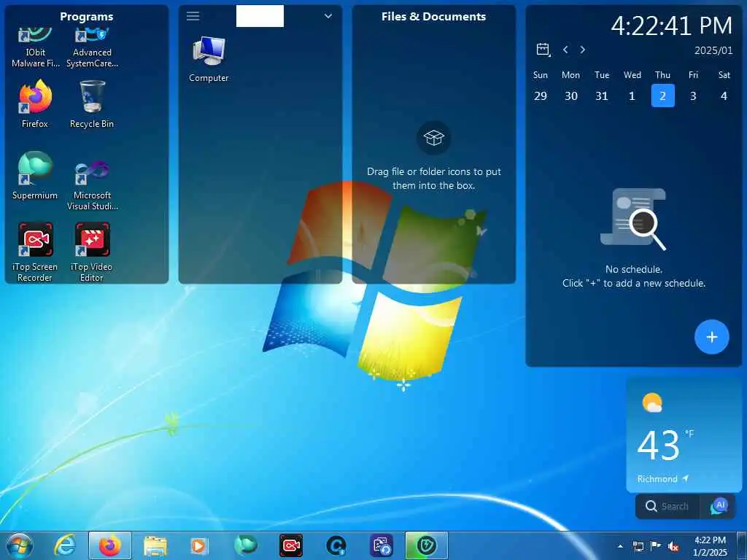Open the hamburger menu of the second box
The height and width of the screenshot is (560, 747).
tap(193, 16)
